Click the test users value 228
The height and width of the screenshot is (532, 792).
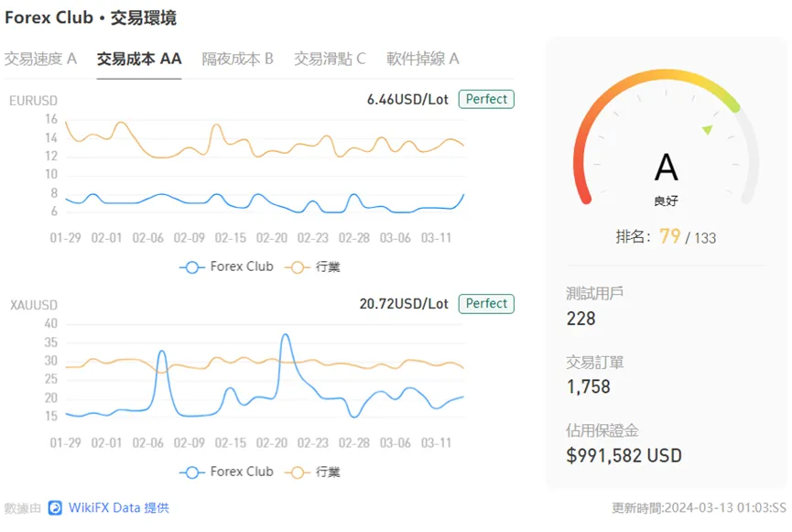pyautogui.click(x=580, y=319)
